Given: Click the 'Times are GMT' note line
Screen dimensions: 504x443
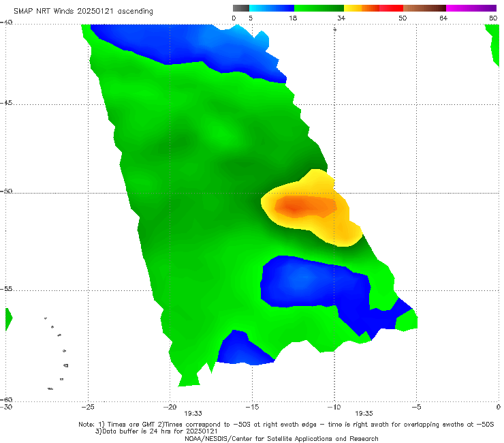Looking at the screenshot, I should 286,425.
